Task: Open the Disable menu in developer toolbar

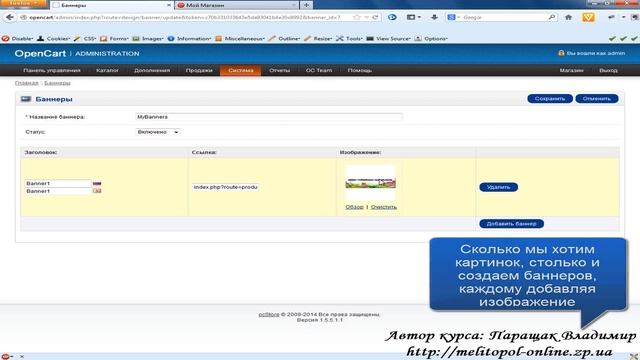Action: point(18,38)
